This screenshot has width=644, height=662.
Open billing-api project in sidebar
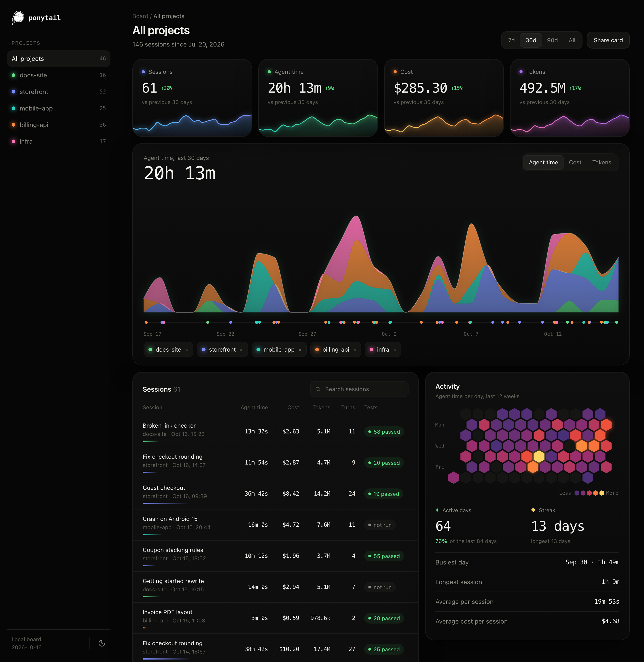[59, 125]
